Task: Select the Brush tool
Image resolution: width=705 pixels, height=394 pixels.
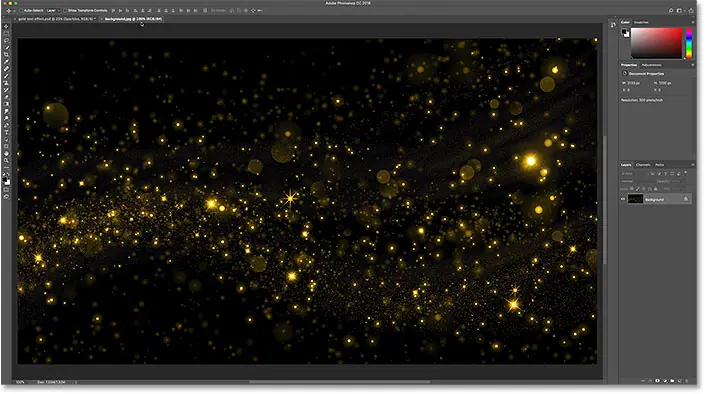Action: point(6,76)
